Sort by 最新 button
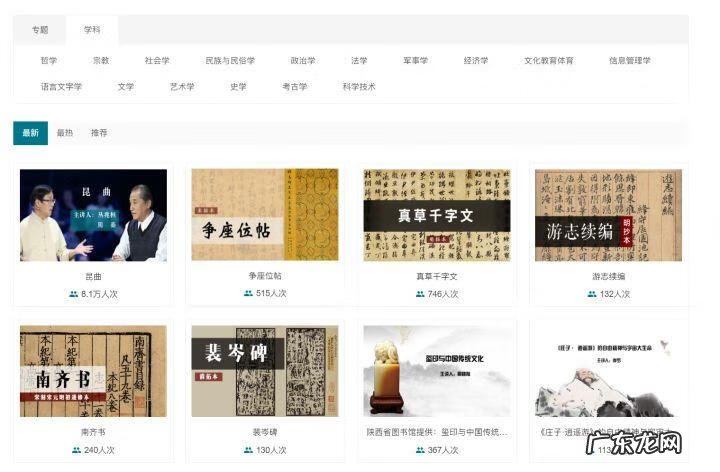This screenshot has width=720, height=472. click(30, 133)
